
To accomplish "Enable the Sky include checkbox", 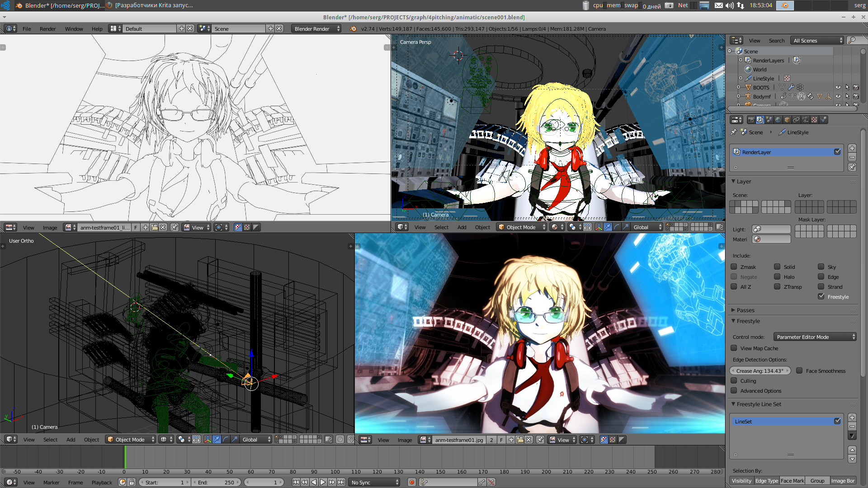I will point(821,267).
